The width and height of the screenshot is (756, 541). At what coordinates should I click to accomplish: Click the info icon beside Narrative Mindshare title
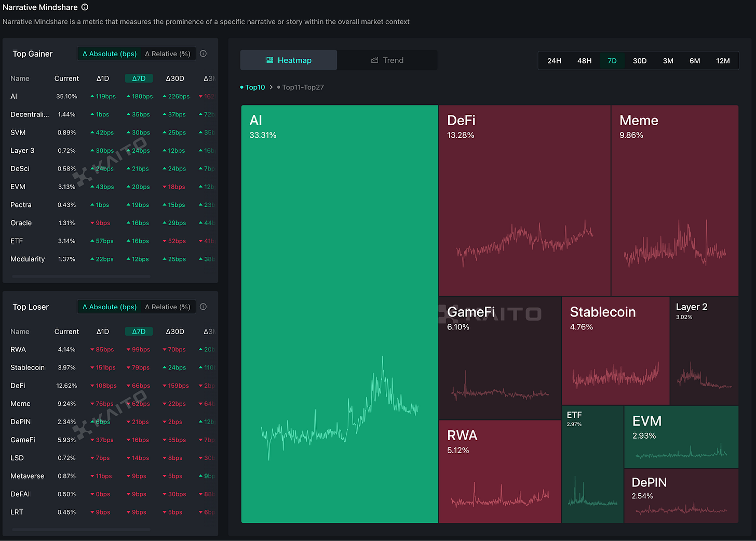(x=84, y=7)
